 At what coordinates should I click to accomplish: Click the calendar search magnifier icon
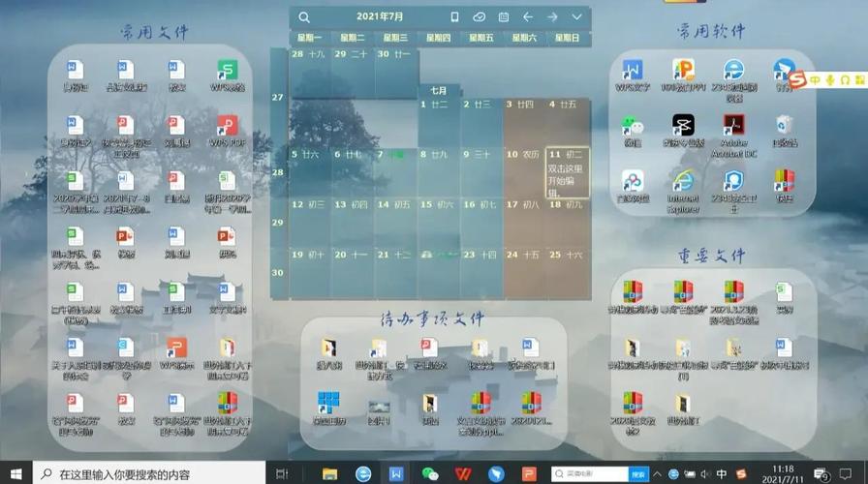(304, 17)
